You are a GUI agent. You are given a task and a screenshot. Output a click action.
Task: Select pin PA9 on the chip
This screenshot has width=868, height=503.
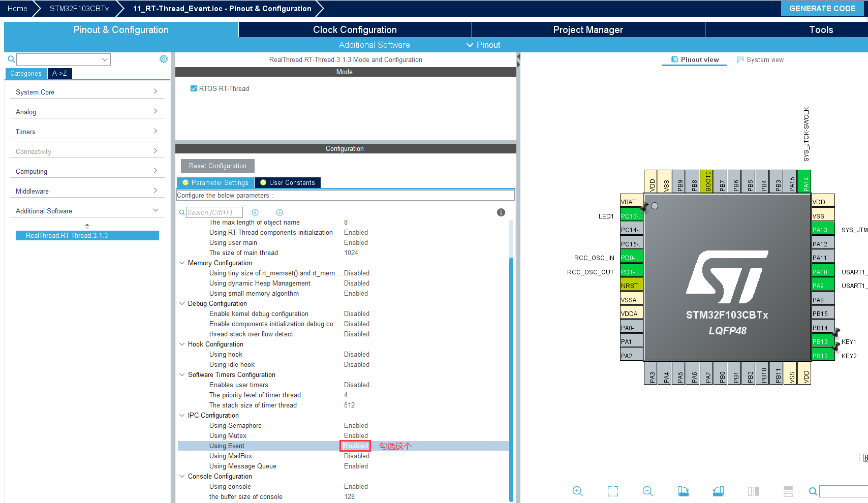pyautogui.click(x=823, y=286)
